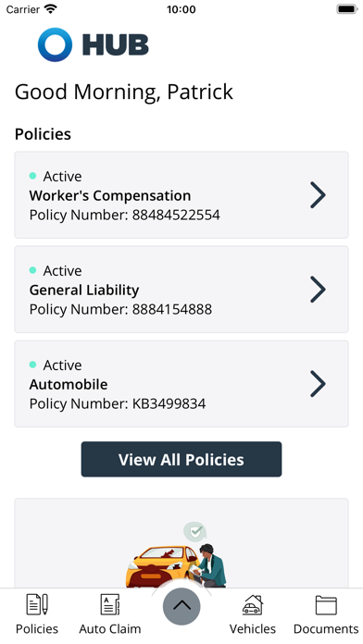Tap the Wi-Fi status icon
This screenshot has width=363, height=644.
coord(51,8)
